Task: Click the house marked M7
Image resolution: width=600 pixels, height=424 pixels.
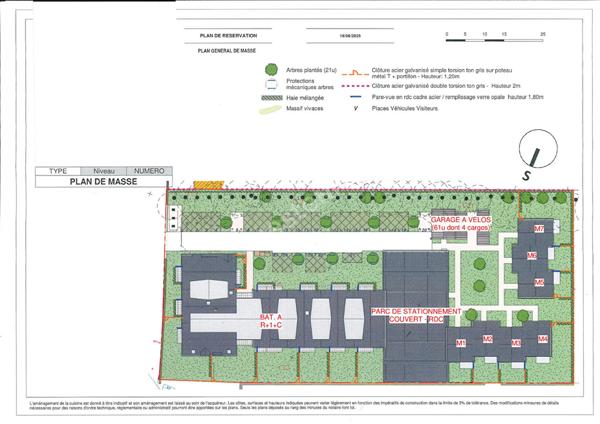Action: click(x=539, y=228)
